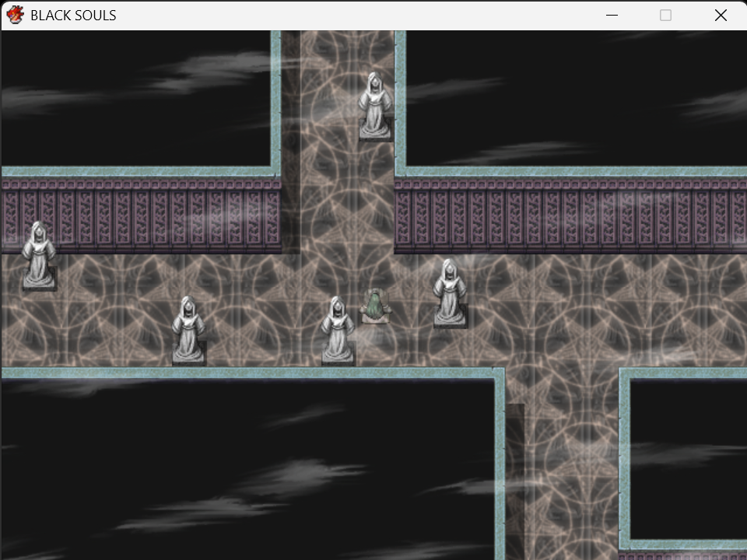Click the purple railing wall on the left

(x=142, y=215)
